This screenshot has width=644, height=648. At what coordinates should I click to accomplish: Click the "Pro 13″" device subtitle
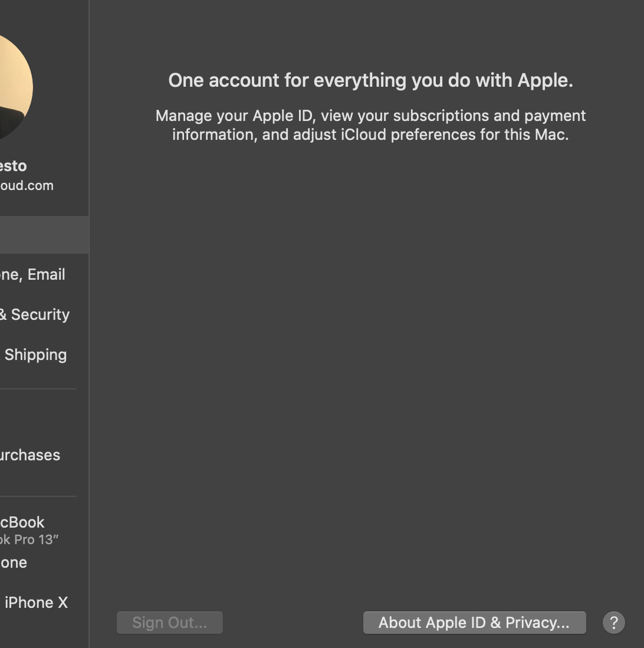(29, 539)
